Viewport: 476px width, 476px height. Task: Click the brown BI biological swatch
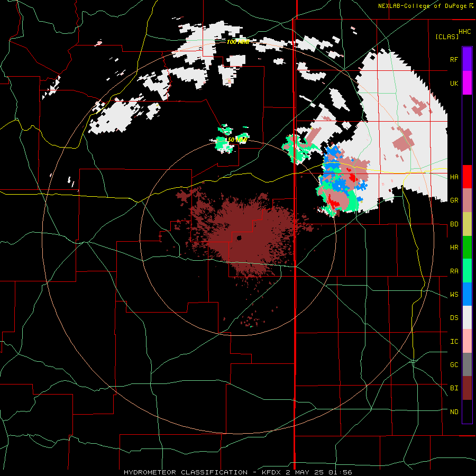pyautogui.click(x=467, y=388)
